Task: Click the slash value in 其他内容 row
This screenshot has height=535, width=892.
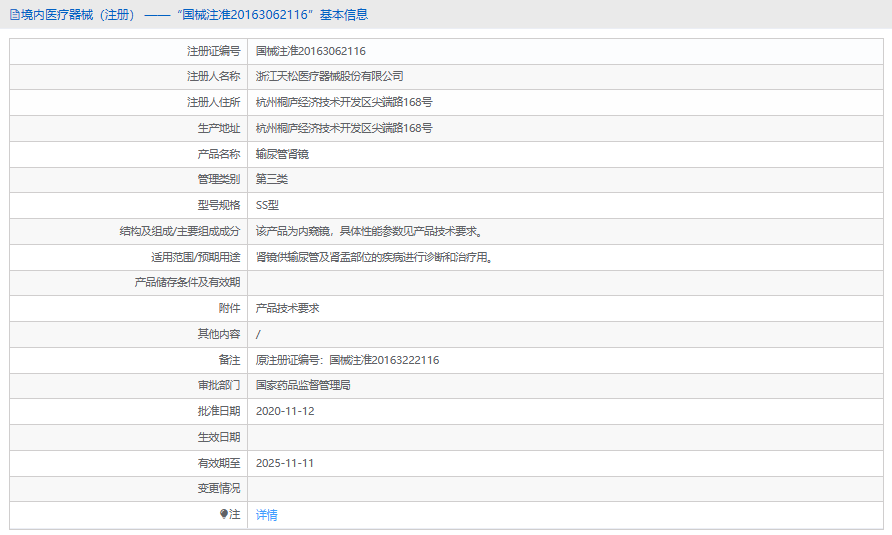Action: tap(258, 335)
